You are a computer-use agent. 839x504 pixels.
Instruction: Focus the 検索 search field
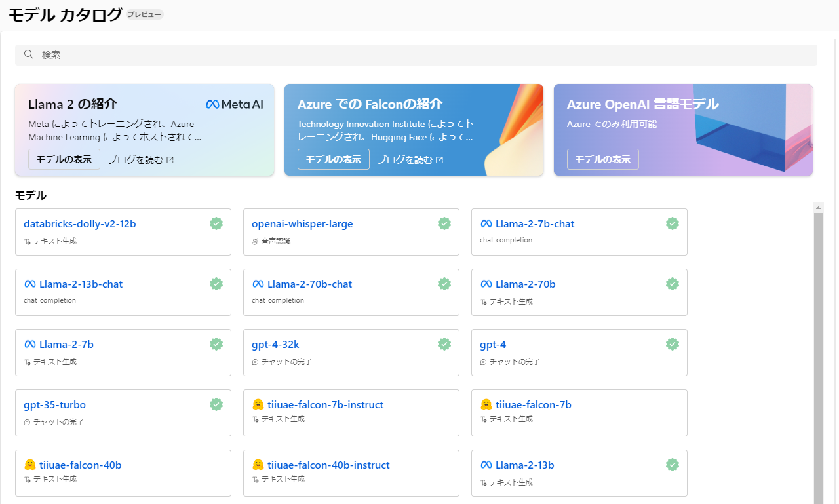[x=416, y=54]
